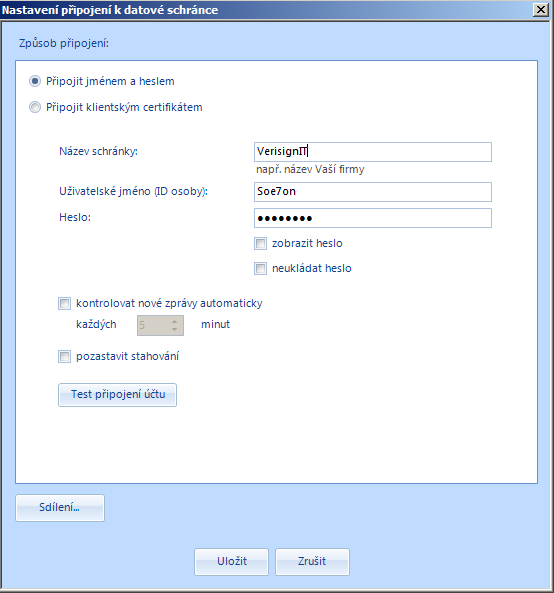
Task: Decrease minutes with spinner down arrow
Action: click(174, 329)
